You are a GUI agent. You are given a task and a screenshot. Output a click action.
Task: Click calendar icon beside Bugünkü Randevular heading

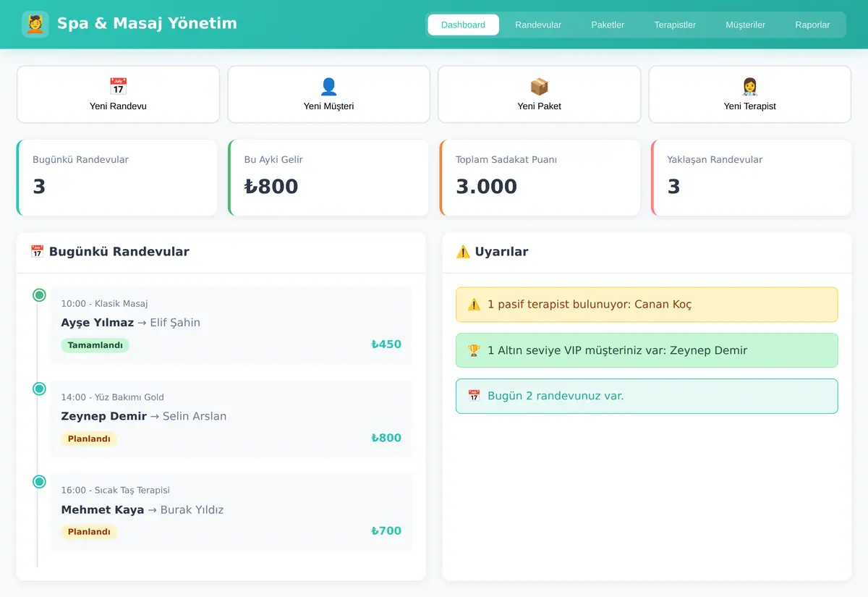pyautogui.click(x=37, y=252)
